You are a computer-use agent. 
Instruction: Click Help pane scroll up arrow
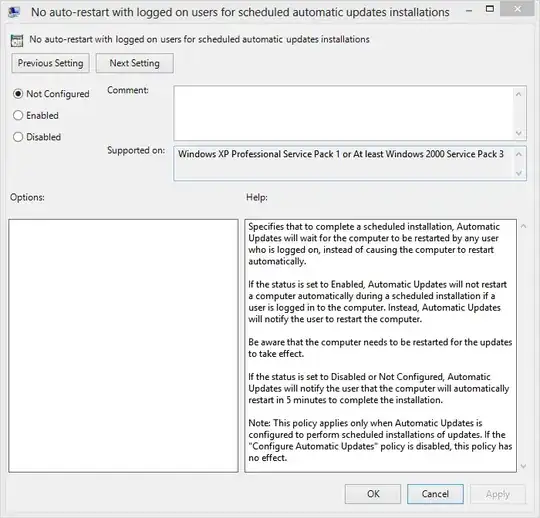point(523,226)
